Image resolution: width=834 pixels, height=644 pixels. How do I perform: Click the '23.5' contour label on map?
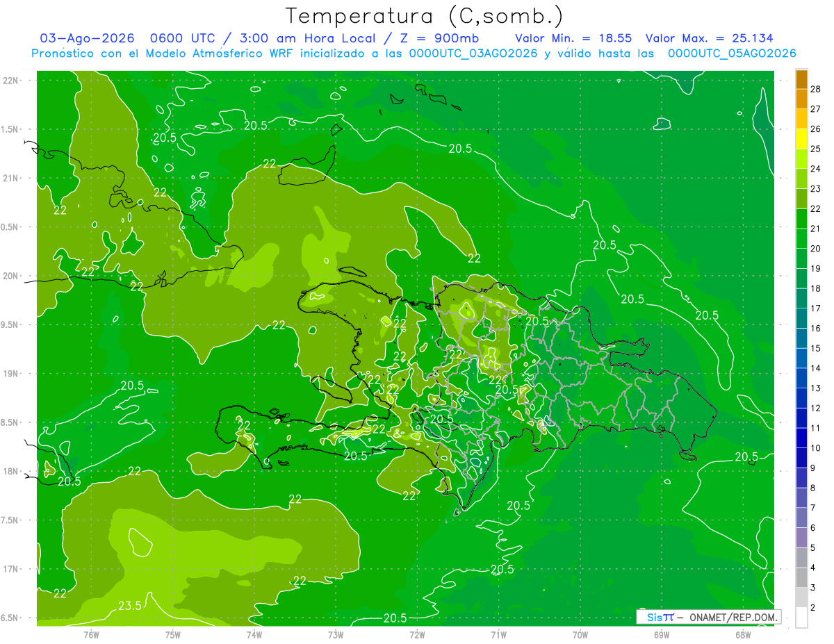coord(129,606)
